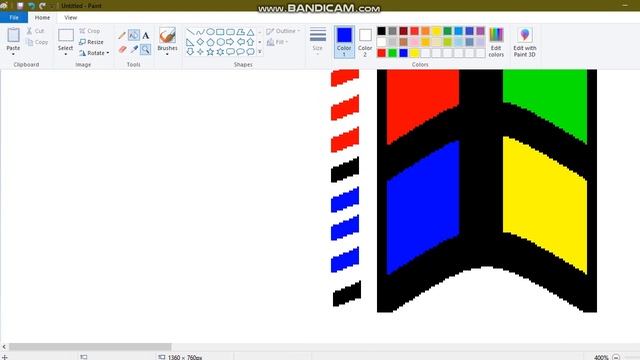
Task: Select the Eraser tool
Action: pyautogui.click(x=122, y=49)
